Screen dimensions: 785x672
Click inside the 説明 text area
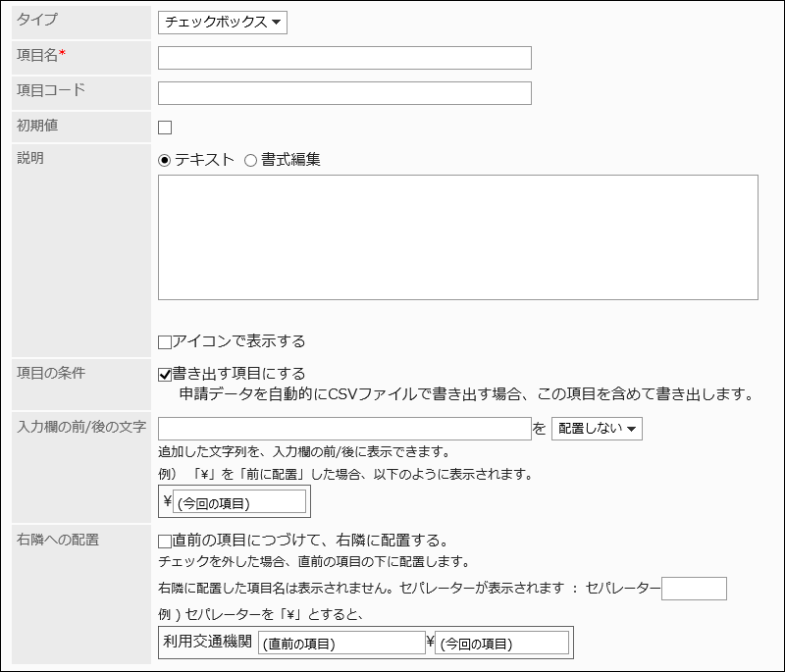click(x=457, y=237)
